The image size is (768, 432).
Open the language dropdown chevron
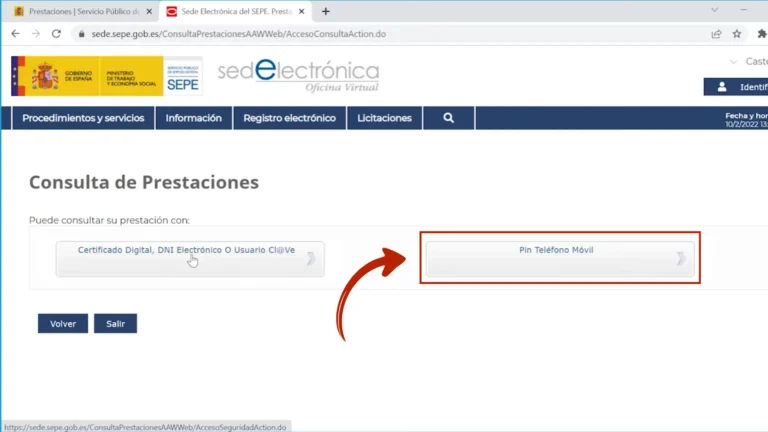tap(733, 62)
